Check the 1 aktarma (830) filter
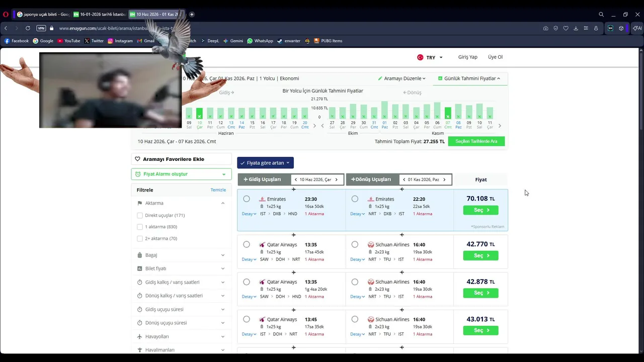 [x=140, y=227]
